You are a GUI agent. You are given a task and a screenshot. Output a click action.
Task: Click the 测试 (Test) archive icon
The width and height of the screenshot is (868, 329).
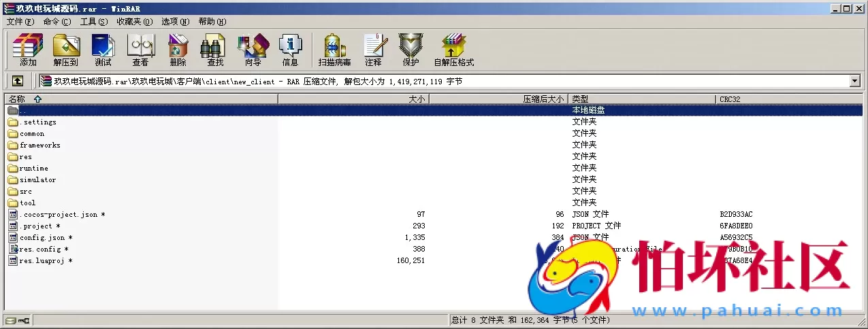click(x=103, y=50)
